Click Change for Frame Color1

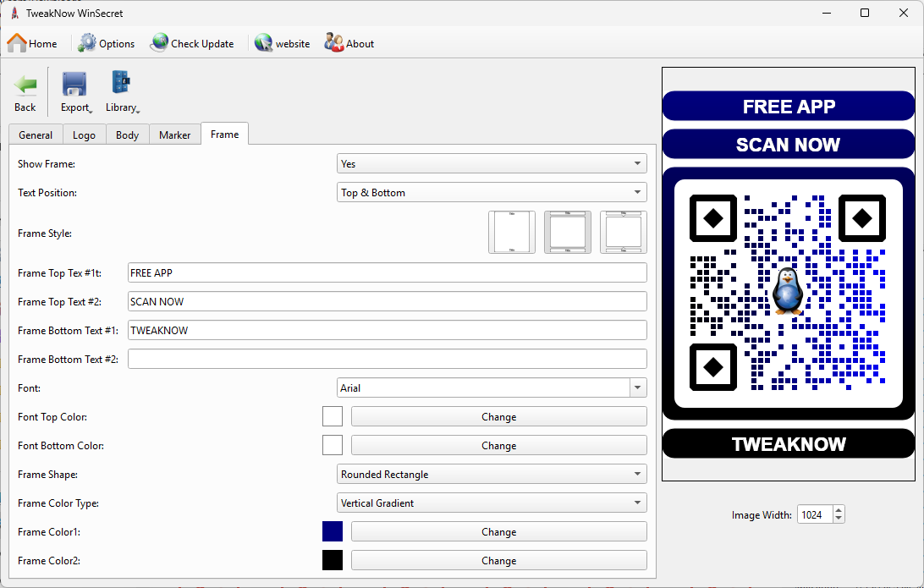pos(499,531)
